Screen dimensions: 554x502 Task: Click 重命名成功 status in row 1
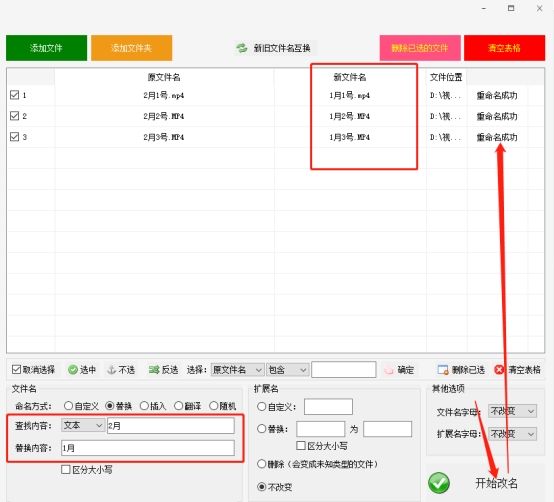(x=497, y=95)
